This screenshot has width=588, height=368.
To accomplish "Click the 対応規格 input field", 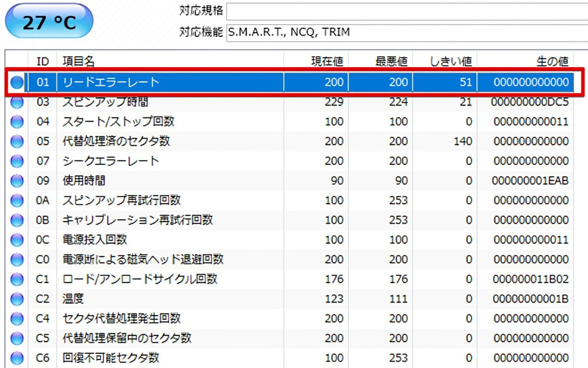I will [x=407, y=11].
